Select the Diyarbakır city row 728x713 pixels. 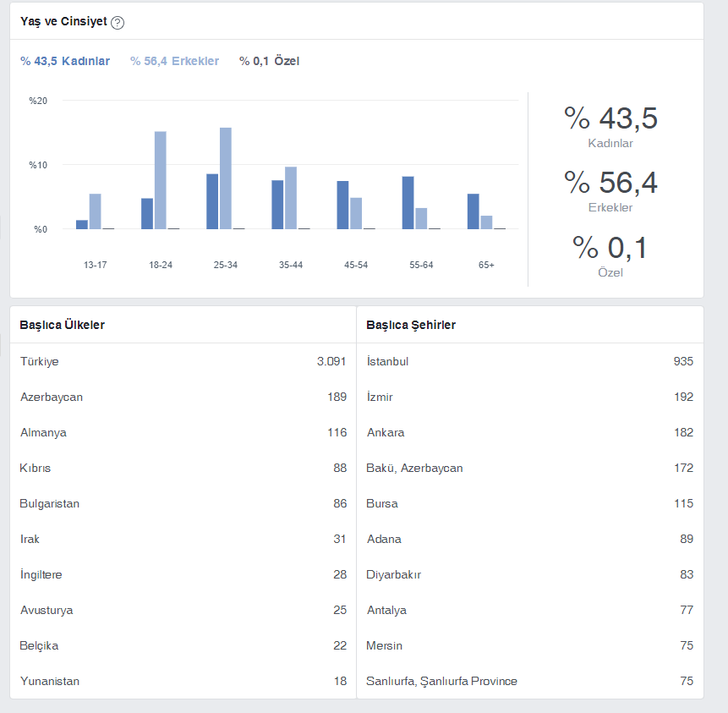click(530, 574)
